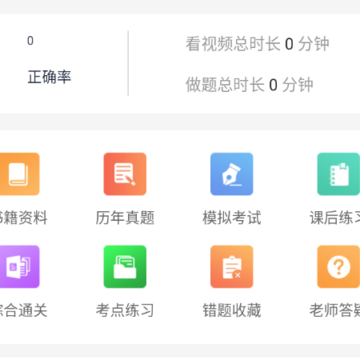The image size is (360, 360).
Task: Tap the 书籍资料 label
Action: (24, 218)
